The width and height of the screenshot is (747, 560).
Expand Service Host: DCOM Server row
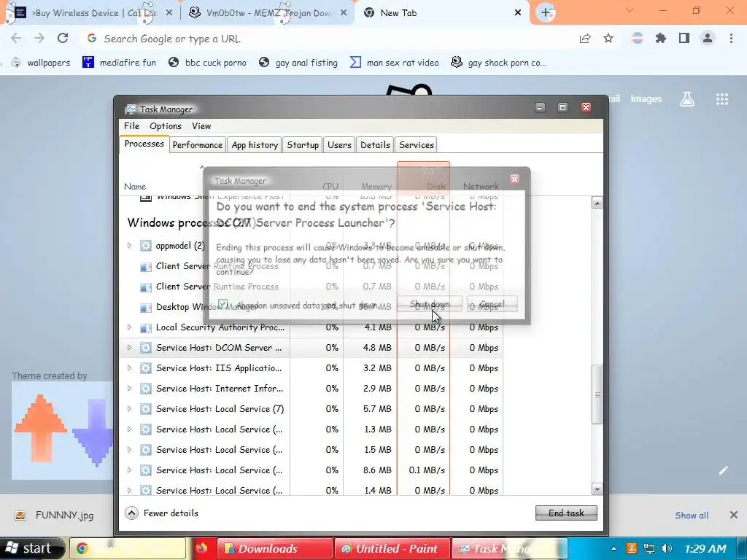(x=129, y=348)
